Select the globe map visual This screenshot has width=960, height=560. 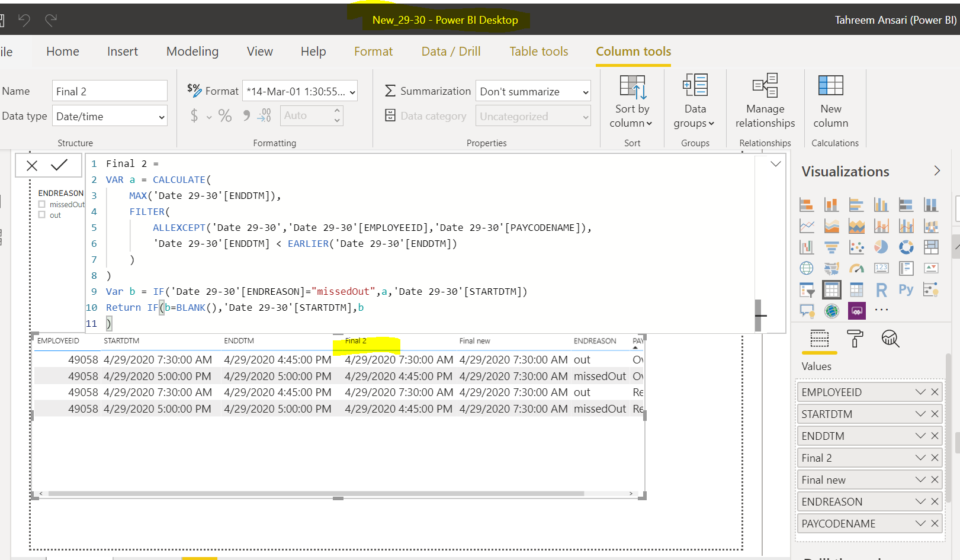click(807, 268)
